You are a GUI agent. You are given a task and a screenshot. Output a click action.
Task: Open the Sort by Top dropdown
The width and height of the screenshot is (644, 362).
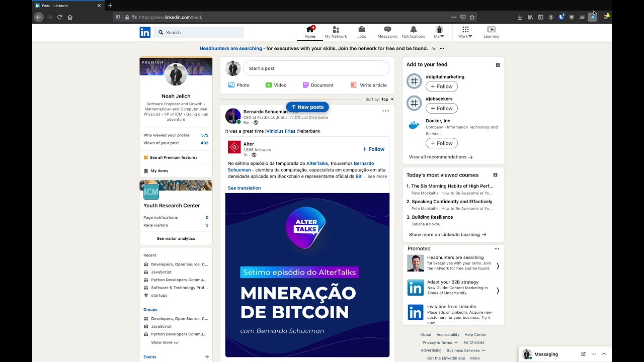(385, 99)
